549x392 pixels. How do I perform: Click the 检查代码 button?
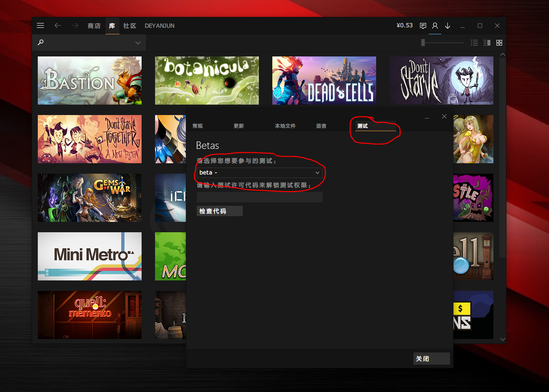(x=219, y=211)
